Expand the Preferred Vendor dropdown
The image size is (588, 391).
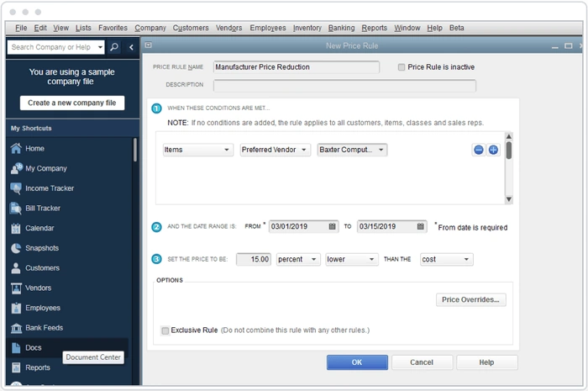point(275,150)
